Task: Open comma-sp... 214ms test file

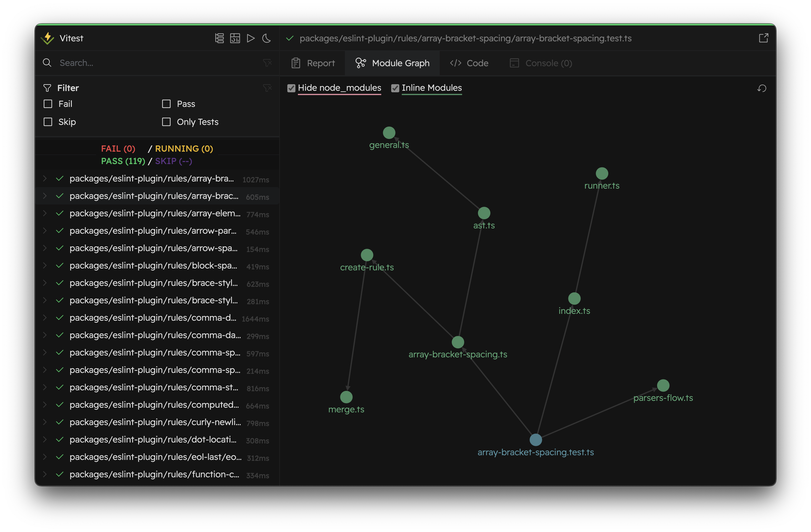Action: click(157, 370)
